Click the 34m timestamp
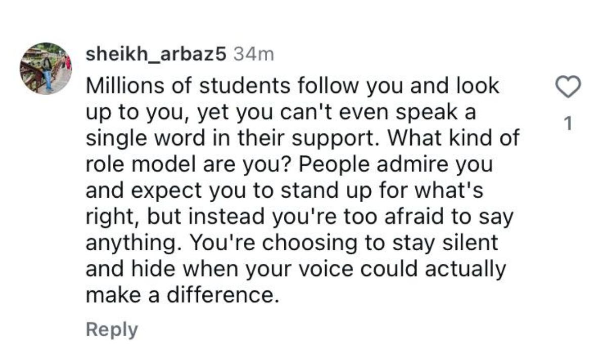 (x=251, y=55)
